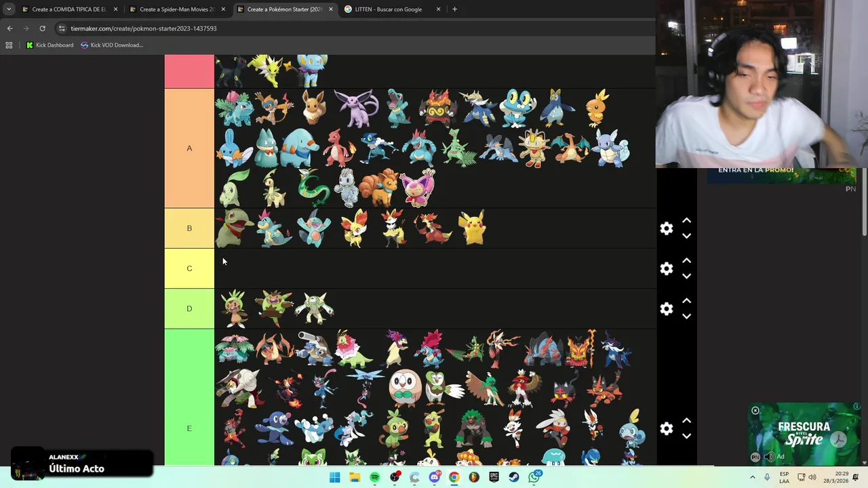Screen dimensions: 868x488
Task: Open the Chrome apps grid
Action: pyautogui.click(x=9, y=45)
